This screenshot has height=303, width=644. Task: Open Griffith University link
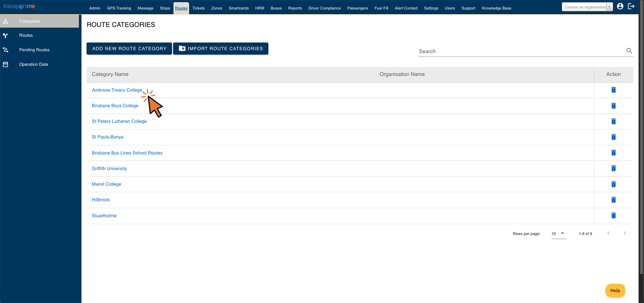click(x=109, y=169)
